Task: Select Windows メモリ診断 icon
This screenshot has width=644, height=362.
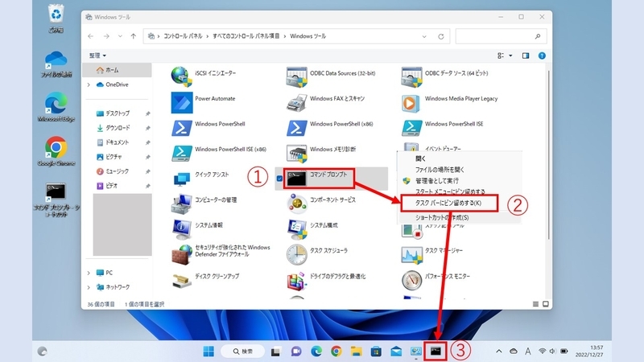Action: (296, 153)
